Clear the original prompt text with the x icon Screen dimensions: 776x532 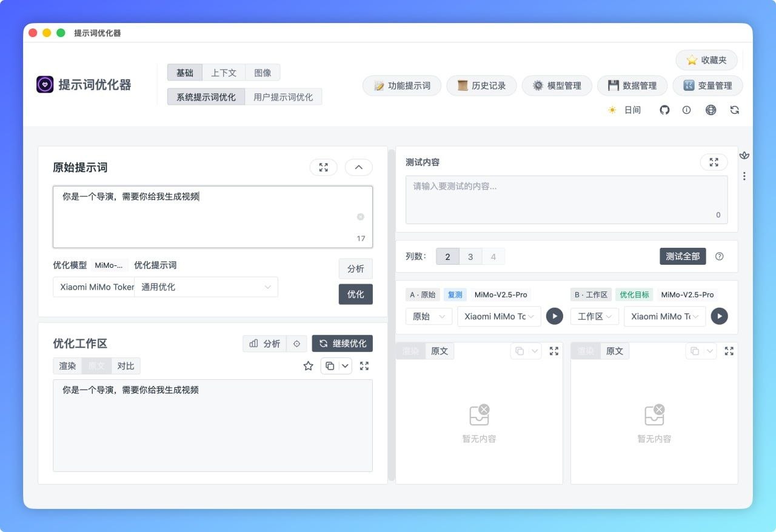pyautogui.click(x=360, y=217)
